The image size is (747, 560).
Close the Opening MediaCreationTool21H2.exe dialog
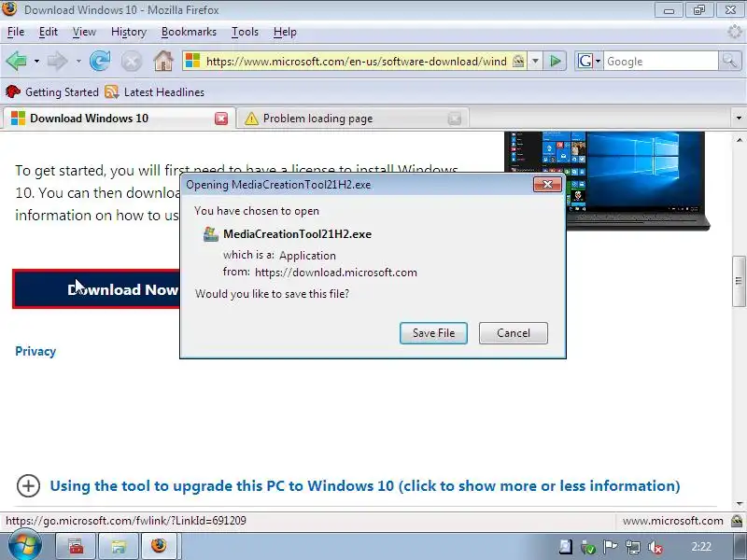(x=547, y=184)
